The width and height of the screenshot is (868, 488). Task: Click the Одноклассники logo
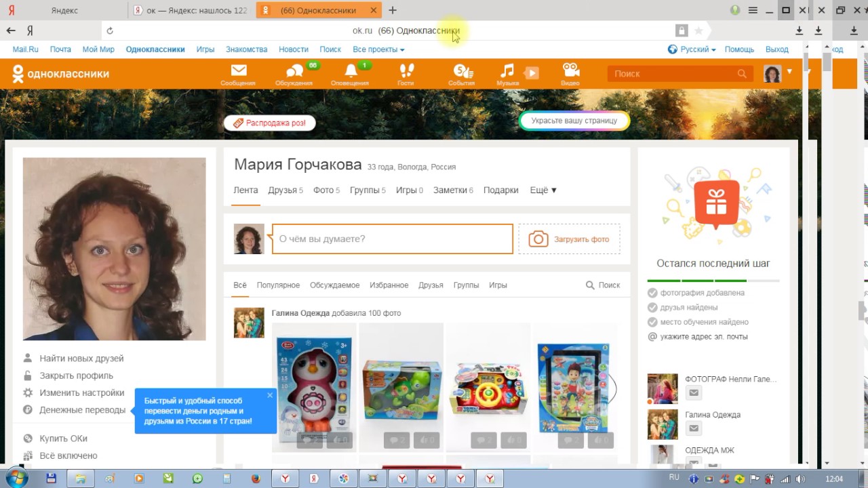tap(61, 74)
